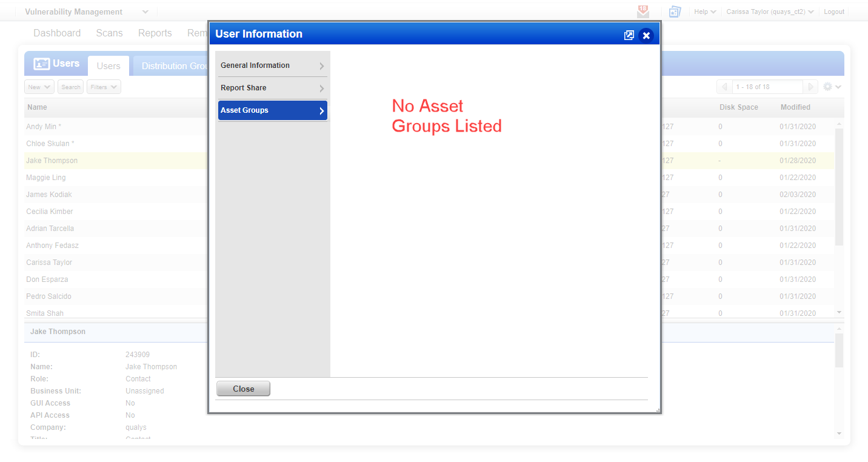Click the next page arrow in pagination
The image size is (868, 462).
[x=811, y=86]
